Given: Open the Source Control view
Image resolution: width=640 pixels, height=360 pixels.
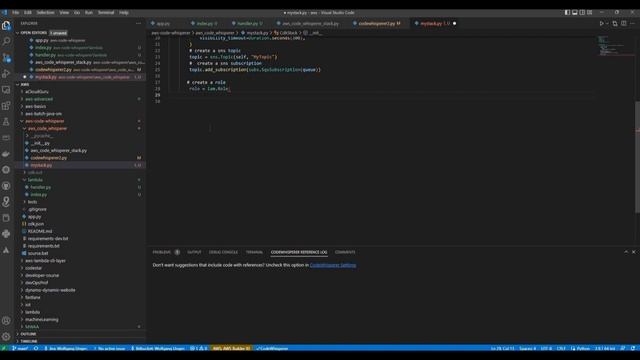Looking at the screenshot, I should 6,58.
